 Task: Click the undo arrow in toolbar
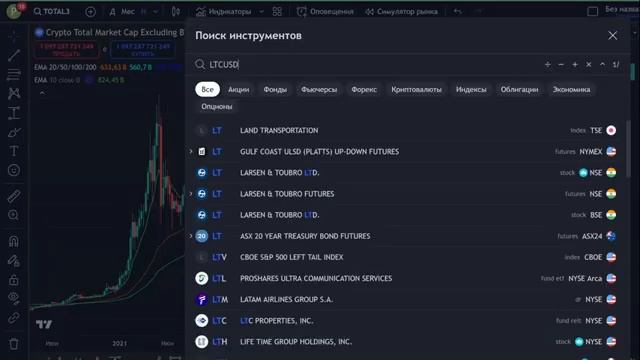(458, 11)
